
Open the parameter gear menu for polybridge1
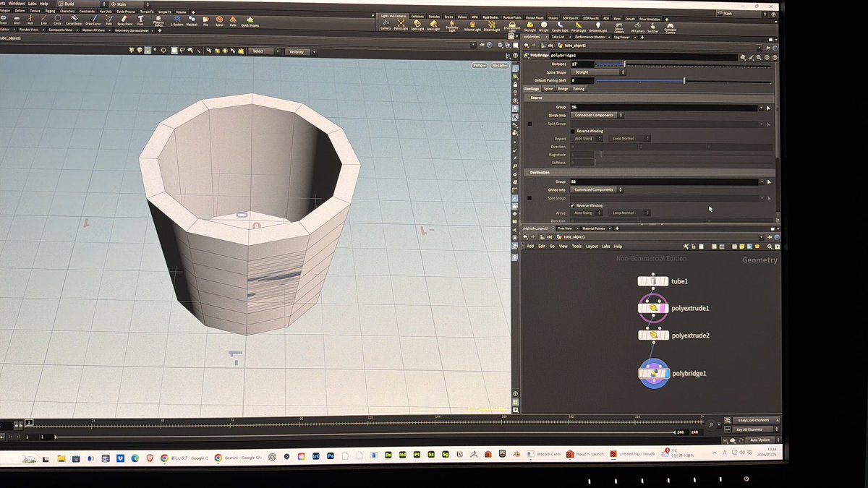(x=742, y=56)
